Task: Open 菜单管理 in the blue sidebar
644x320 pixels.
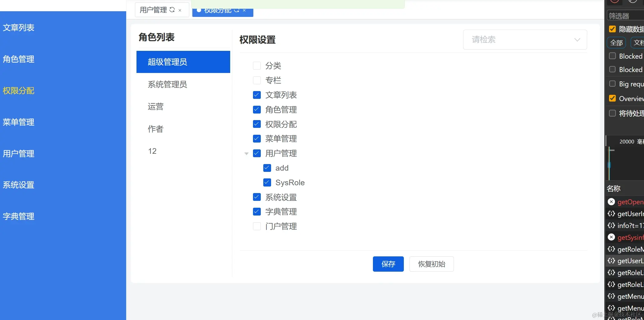Action: tap(19, 122)
